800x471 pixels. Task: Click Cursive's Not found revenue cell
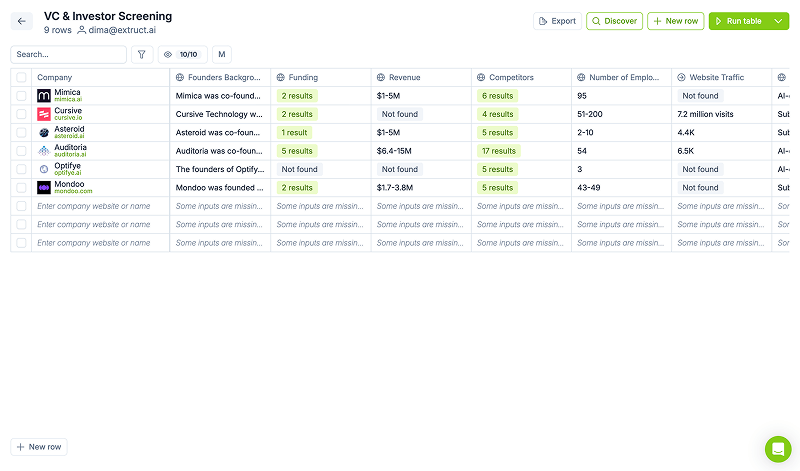[399, 114]
